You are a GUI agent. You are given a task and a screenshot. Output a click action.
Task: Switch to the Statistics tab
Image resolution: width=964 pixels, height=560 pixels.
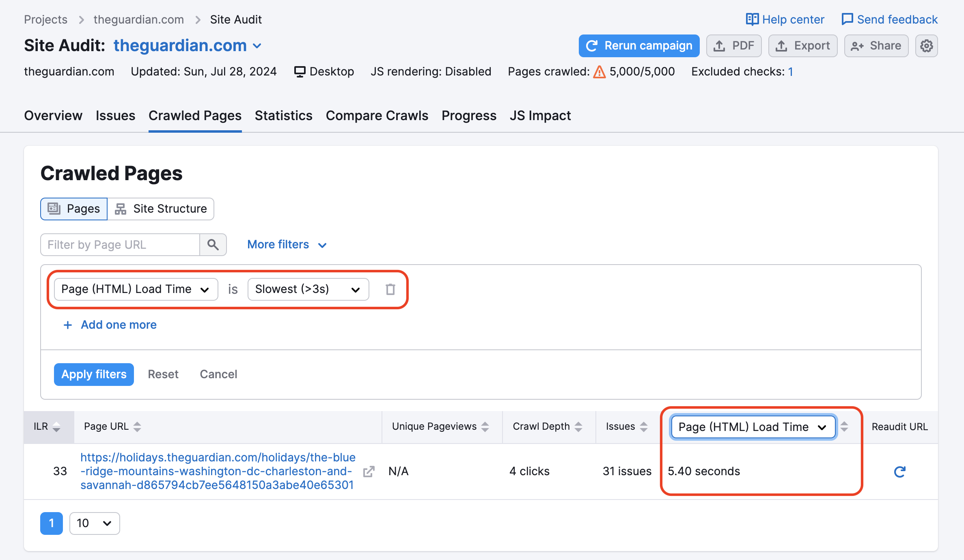pos(283,115)
